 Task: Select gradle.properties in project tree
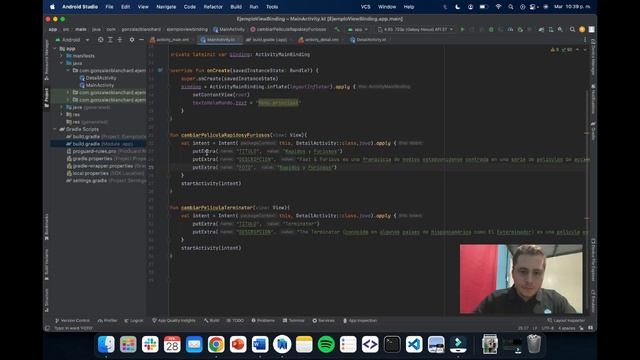click(98, 158)
